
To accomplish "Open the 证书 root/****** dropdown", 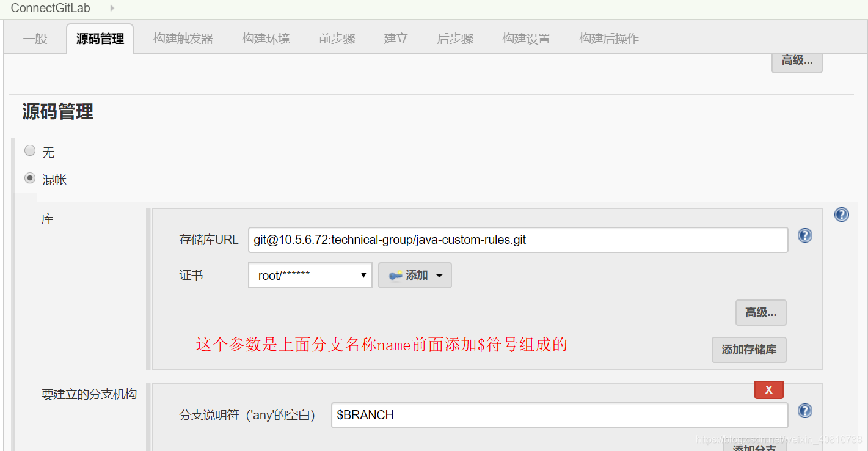I will pos(310,276).
